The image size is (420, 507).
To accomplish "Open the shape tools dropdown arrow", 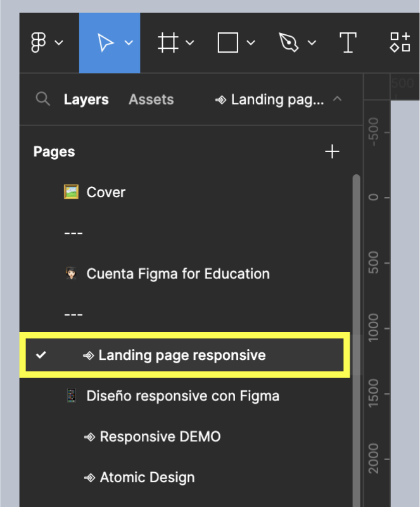I will click(251, 43).
